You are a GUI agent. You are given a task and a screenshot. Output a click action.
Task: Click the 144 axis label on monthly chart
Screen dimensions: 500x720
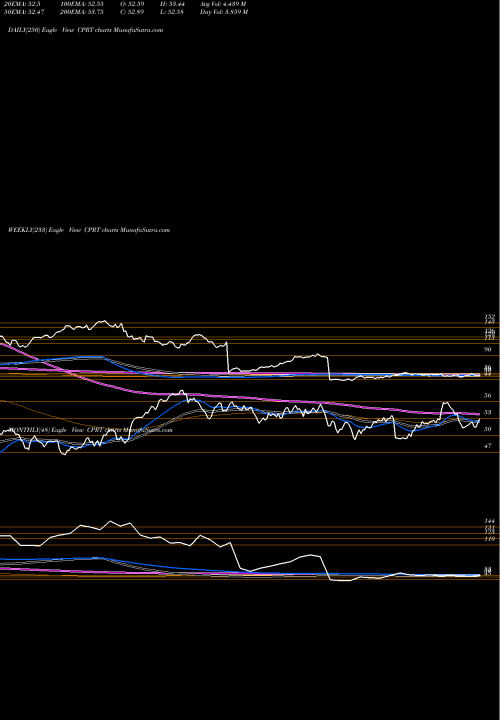click(489, 521)
